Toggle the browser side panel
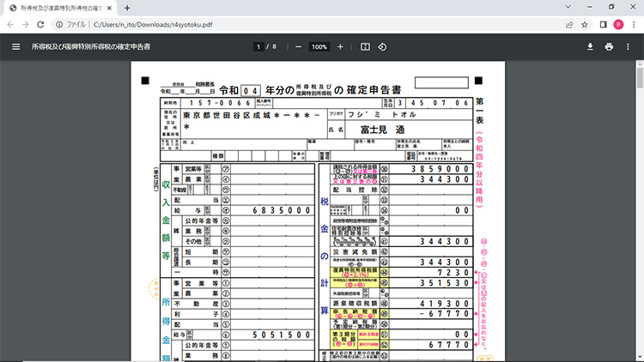This screenshot has width=644, height=362. pos(602,25)
